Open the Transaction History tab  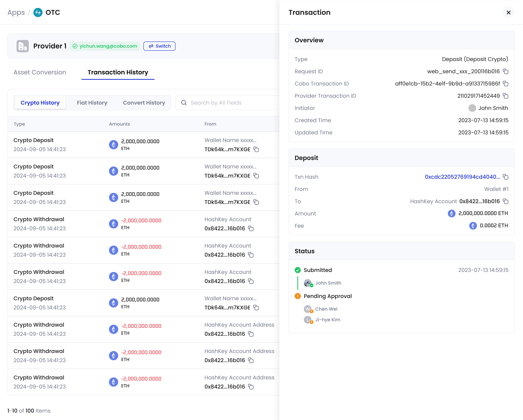coord(118,72)
